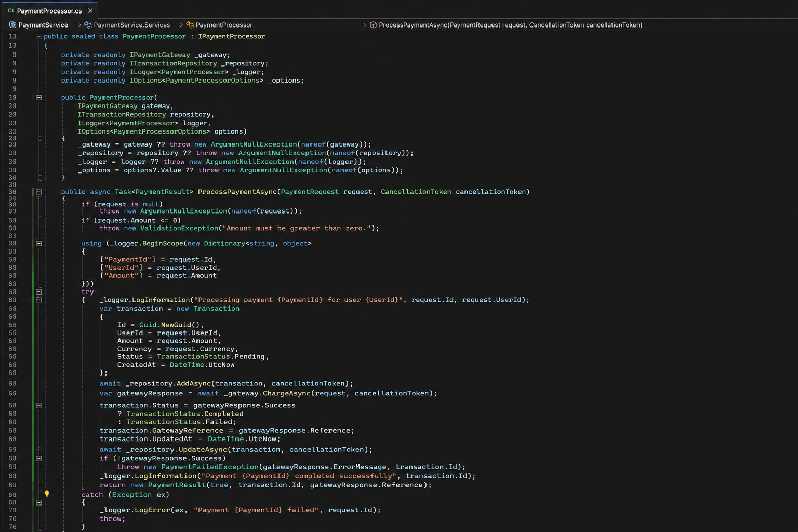Click the LogError method call
The height and width of the screenshot is (532, 798).
[152, 510]
